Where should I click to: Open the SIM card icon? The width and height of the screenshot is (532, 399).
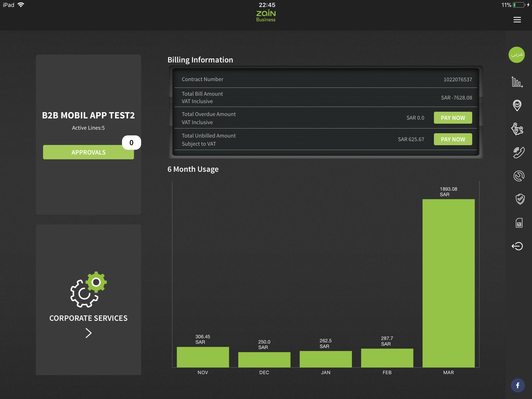click(519, 223)
